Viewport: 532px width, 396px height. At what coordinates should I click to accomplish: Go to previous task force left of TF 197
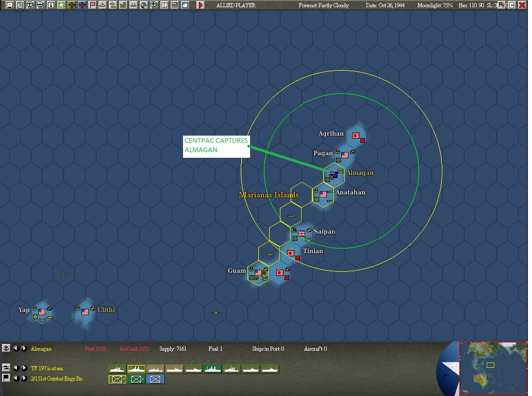[x=15, y=368]
